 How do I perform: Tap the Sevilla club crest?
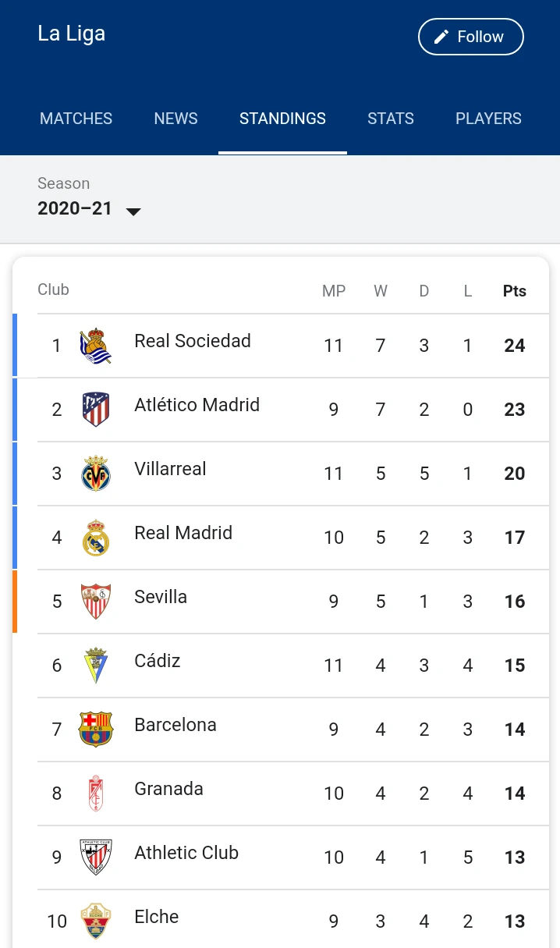[x=96, y=602]
